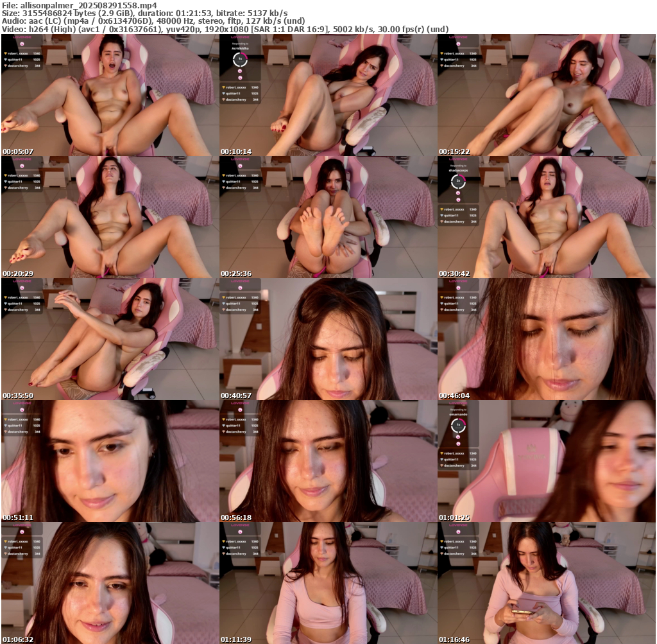Select the frame timestamped 00:40:57
Image resolution: width=657 pixels, height=644 pixels.
pyautogui.click(x=328, y=339)
